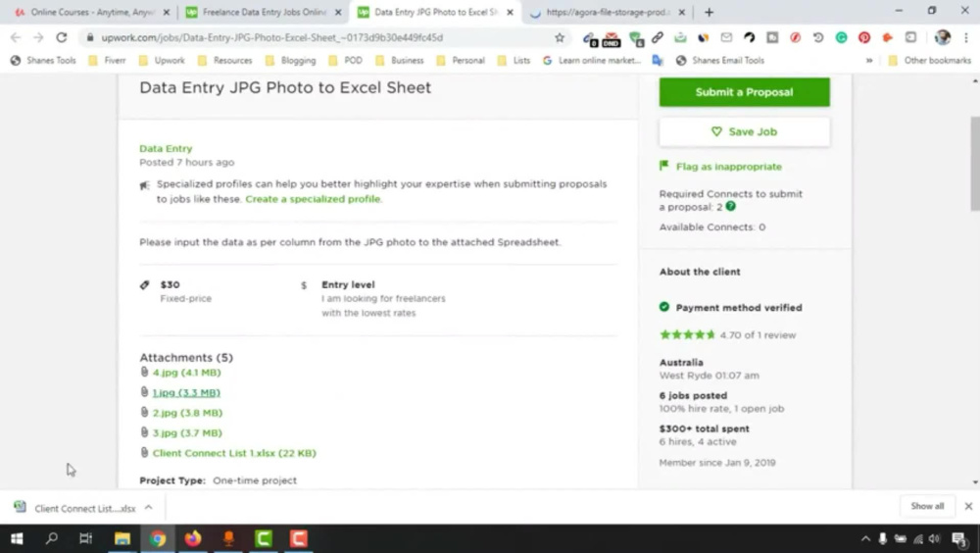The width and height of the screenshot is (980, 553).
Task: Click the volume icon in system tray
Action: [934, 538]
